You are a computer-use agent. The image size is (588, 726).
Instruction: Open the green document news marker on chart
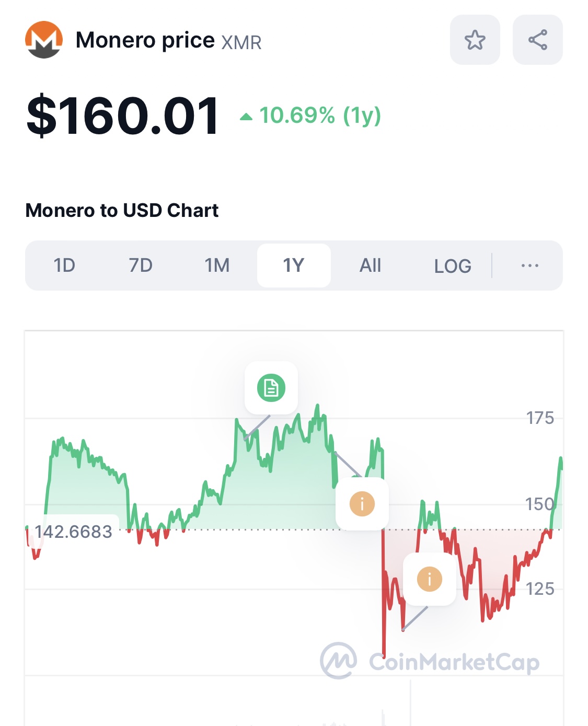271,388
